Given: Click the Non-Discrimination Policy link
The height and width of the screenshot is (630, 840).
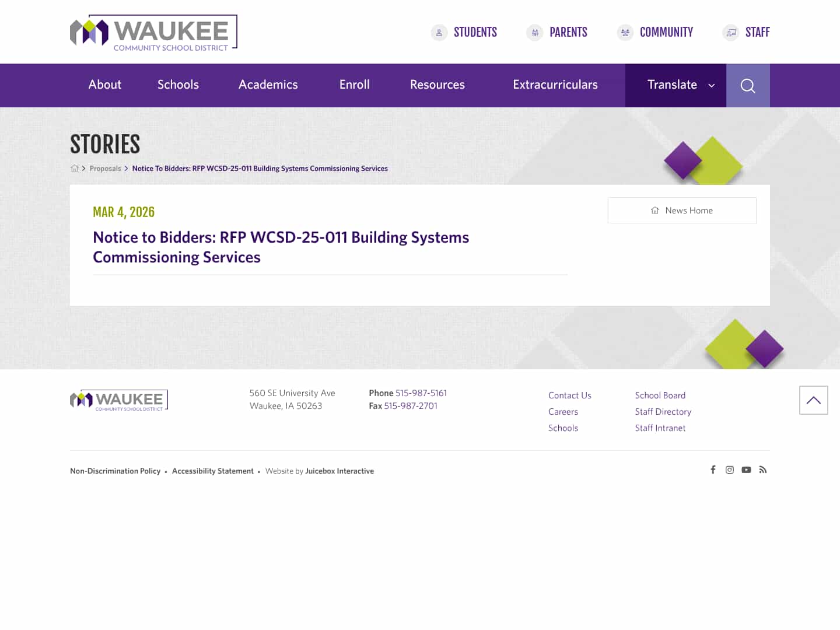Looking at the screenshot, I should pyautogui.click(x=115, y=471).
